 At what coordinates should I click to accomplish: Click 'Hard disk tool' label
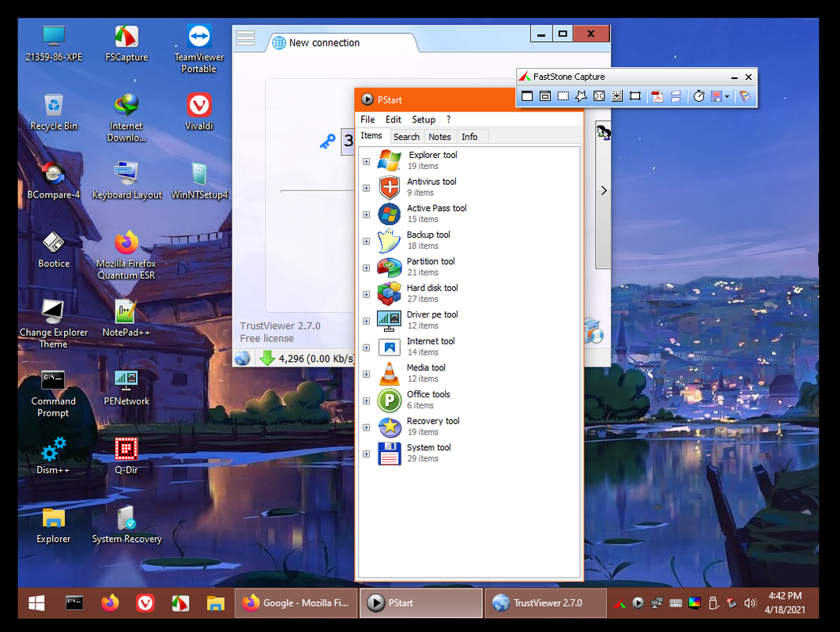432,288
